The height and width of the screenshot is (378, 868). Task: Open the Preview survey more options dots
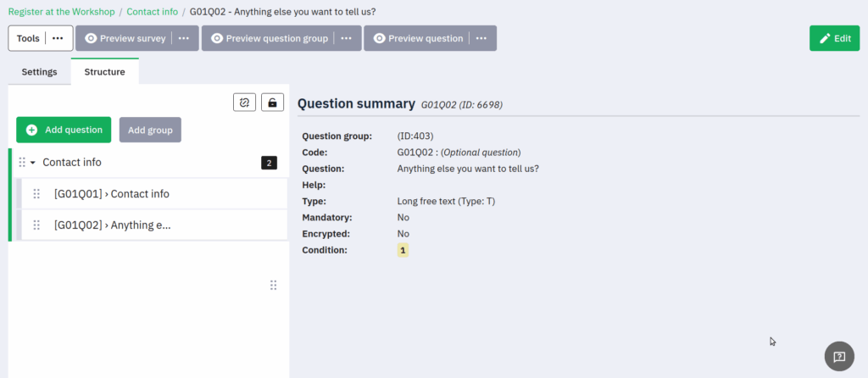pyautogui.click(x=184, y=38)
